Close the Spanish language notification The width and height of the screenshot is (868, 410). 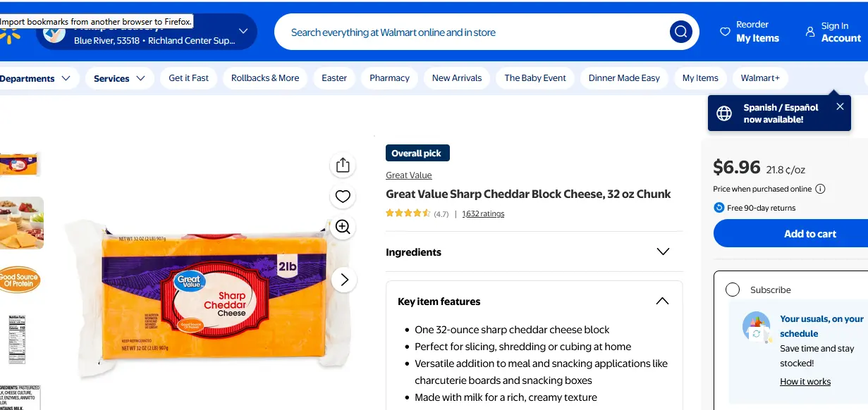(840, 106)
